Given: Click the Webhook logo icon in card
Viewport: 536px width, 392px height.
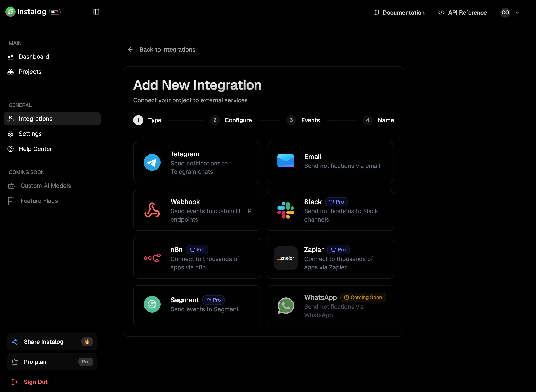Looking at the screenshot, I should click(152, 210).
